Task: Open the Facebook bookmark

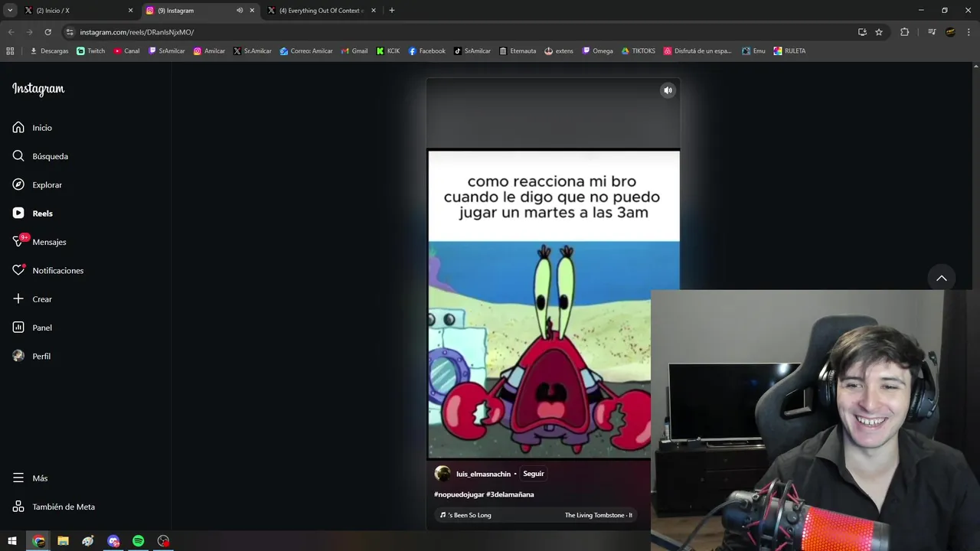Action: [x=426, y=51]
